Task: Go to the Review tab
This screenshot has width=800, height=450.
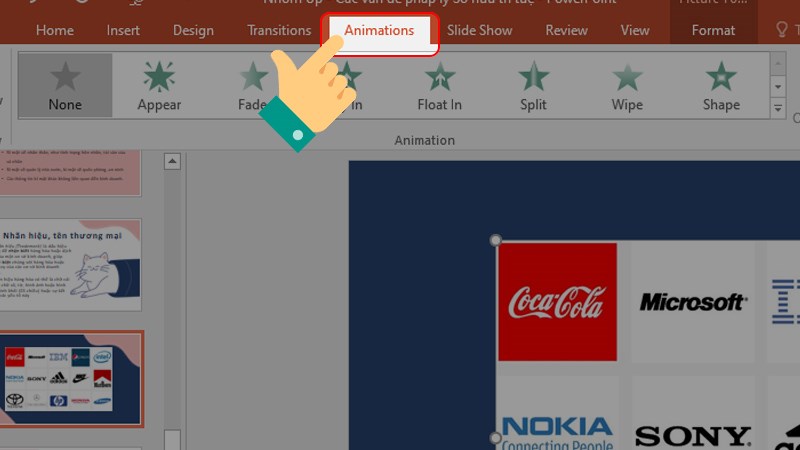Action: [x=566, y=30]
